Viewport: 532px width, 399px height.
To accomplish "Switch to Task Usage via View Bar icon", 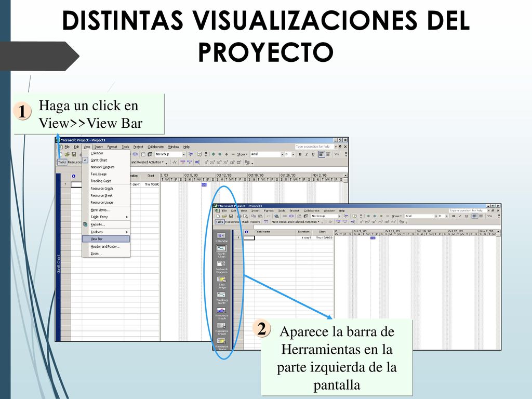I will tap(221, 280).
